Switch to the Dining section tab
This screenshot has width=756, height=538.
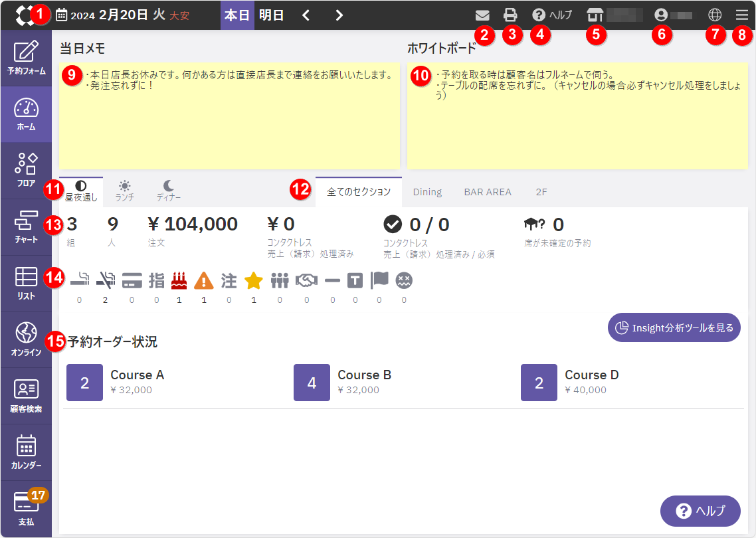click(427, 192)
